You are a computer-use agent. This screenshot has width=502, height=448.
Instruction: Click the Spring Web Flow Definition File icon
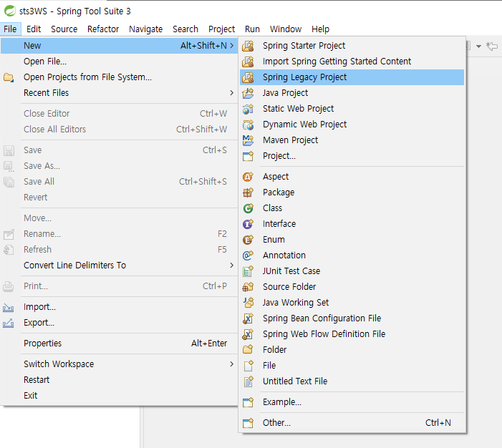point(248,334)
